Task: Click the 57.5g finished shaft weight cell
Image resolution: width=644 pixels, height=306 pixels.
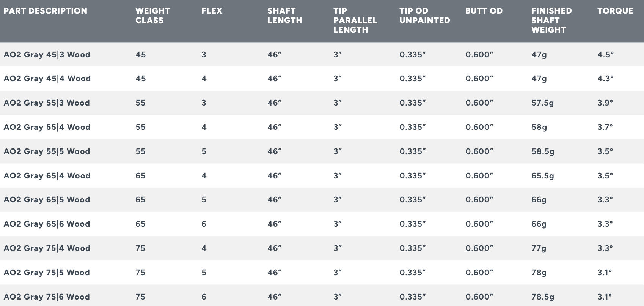Action: click(x=542, y=103)
